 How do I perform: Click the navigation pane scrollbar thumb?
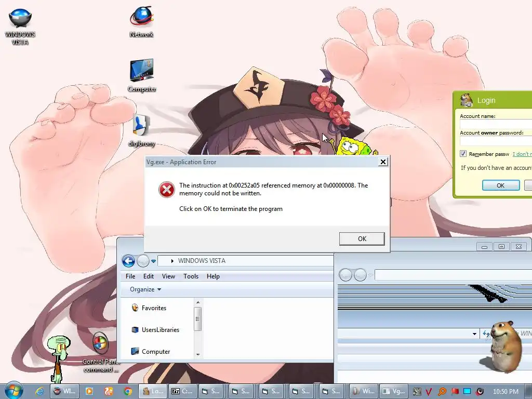(x=198, y=318)
